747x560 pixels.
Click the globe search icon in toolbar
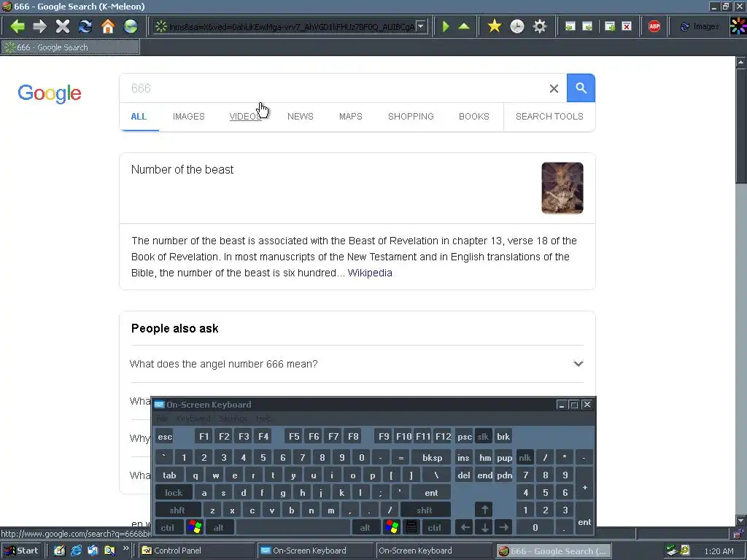pos(131,26)
